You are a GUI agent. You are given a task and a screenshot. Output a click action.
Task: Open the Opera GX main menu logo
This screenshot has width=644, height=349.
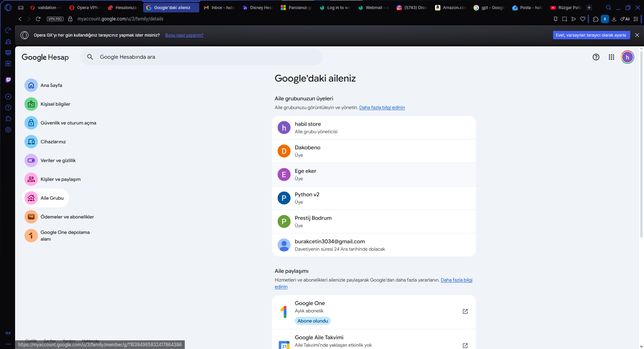click(8, 7)
